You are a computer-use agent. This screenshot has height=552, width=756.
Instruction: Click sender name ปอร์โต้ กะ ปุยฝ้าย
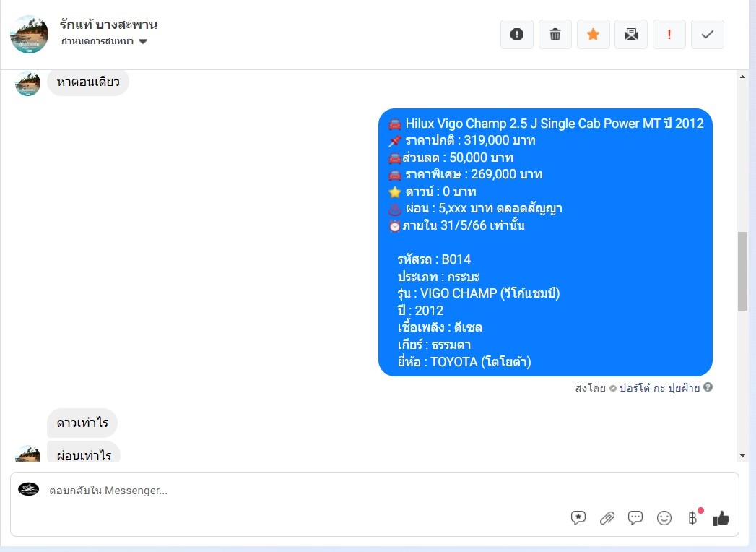click(659, 388)
